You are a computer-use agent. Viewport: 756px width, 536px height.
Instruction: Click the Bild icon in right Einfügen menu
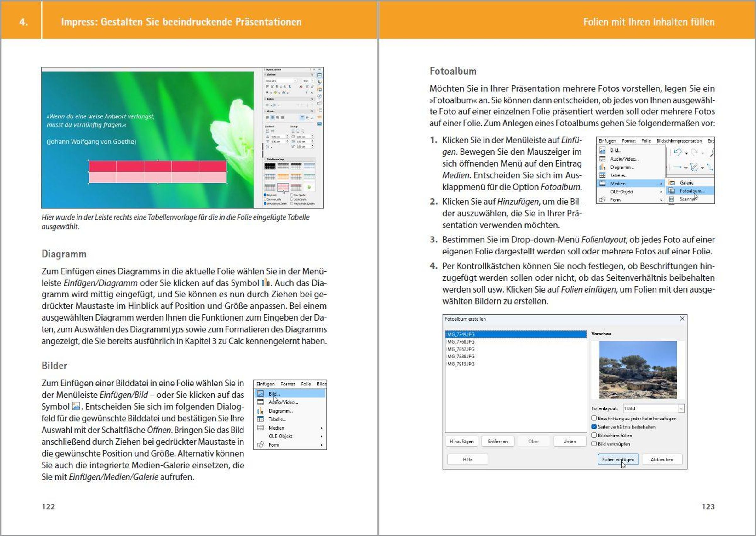click(603, 151)
